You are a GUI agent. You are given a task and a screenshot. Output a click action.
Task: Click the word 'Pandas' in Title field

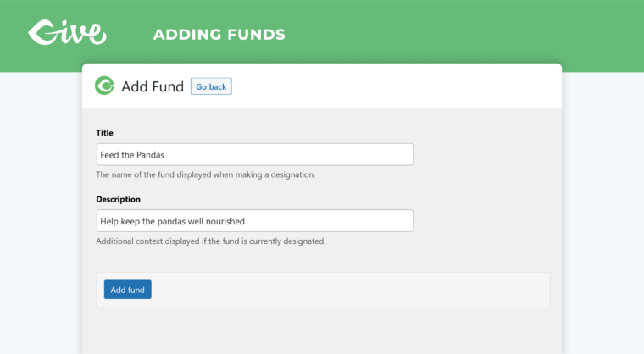[x=150, y=155]
